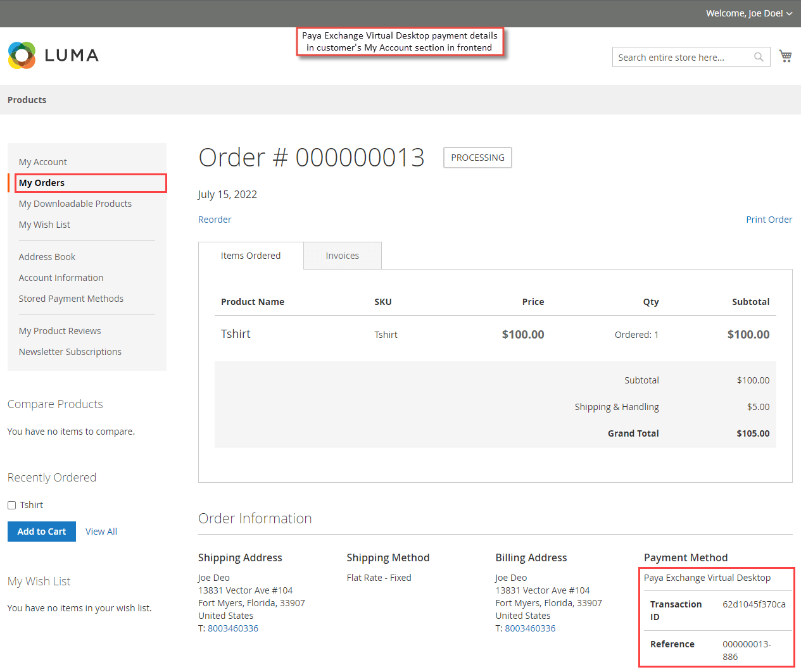Open the shopping cart
Viewport: 801px width, 672px height.
click(x=786, y=56)
